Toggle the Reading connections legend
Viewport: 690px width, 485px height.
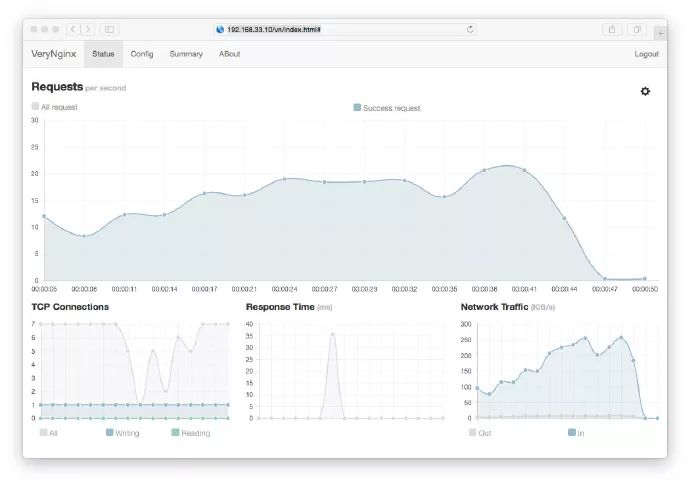[x=190, y=433]
